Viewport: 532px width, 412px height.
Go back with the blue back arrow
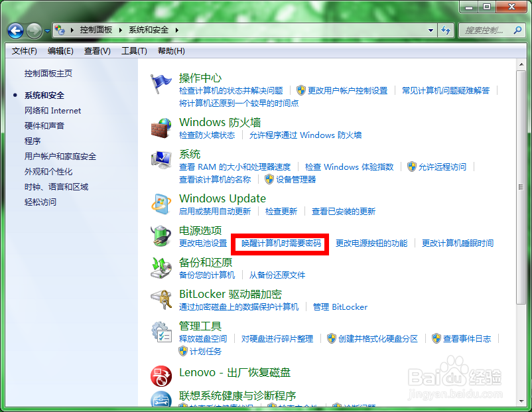point(15,31)
